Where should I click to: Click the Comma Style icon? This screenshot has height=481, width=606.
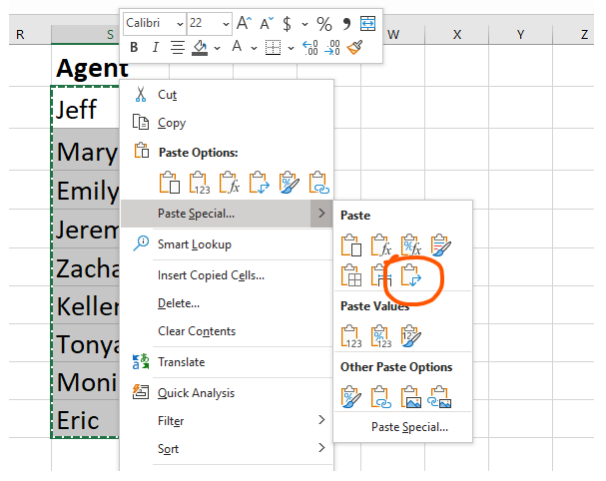tap(346, 22)
